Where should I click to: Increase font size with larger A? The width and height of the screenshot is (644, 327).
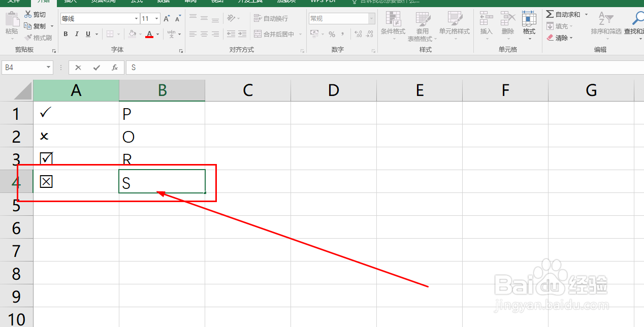click(167, 19)
